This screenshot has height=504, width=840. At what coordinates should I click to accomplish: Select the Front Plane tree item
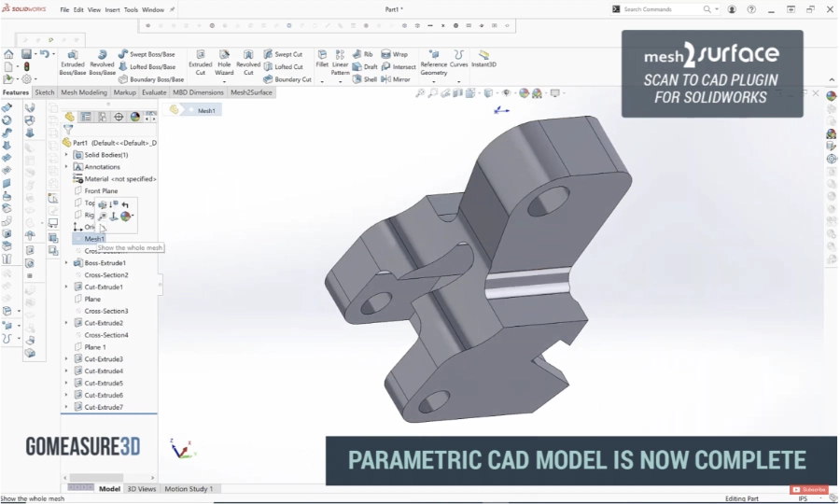101,190
